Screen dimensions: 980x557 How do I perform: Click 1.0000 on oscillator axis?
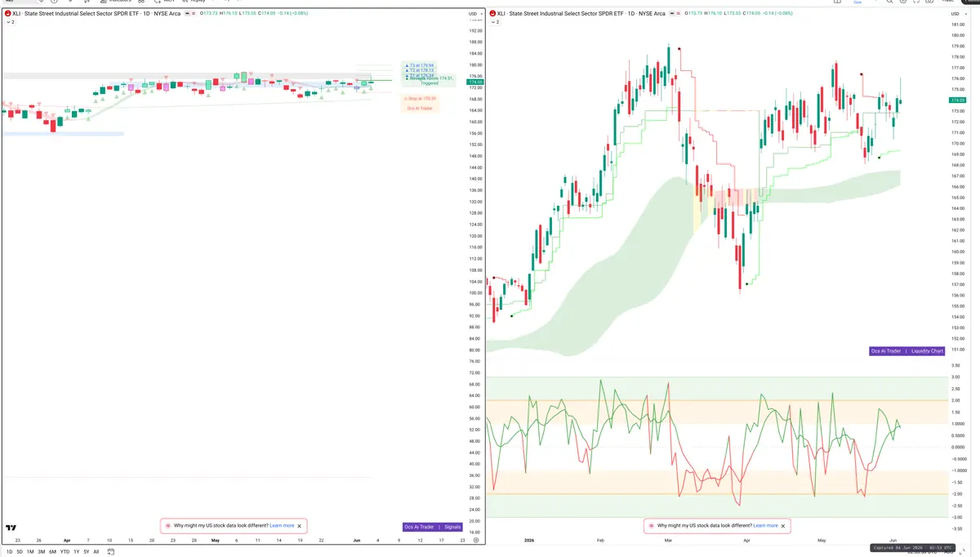(956, 423)
